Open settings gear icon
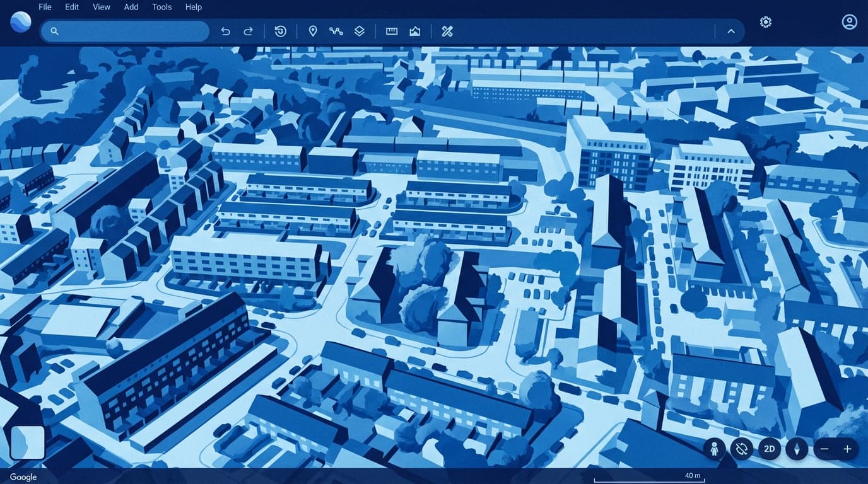The height and width of the screenshot is (484, 868). coord(766,22)
